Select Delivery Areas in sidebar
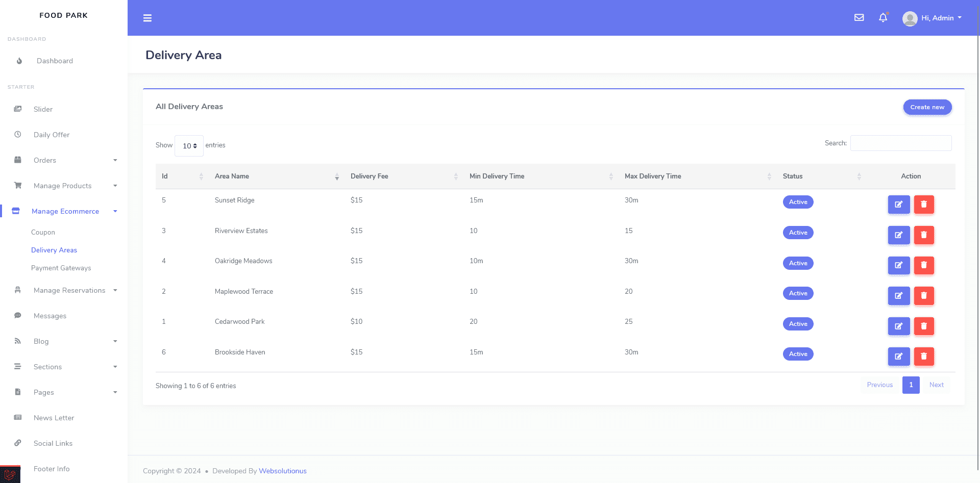The image size is (980, 483). click(x=54, y=250)
